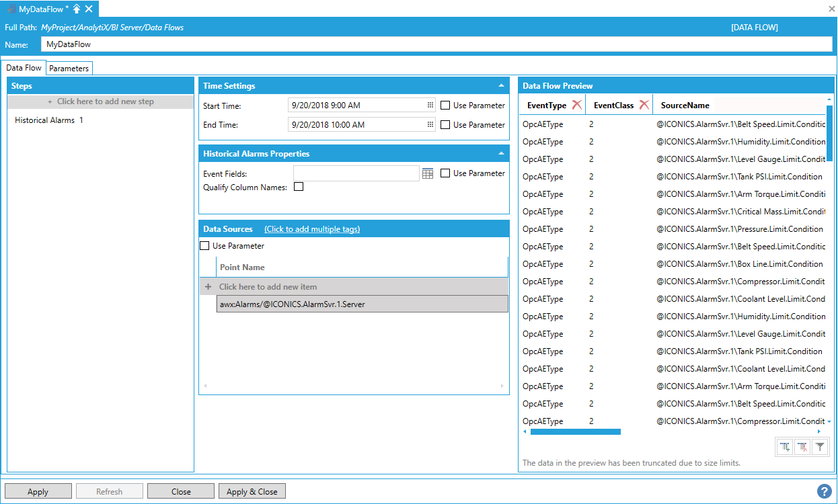Click the Pressure.Limit.Condition source cell
The image size is (838, 504).
(x=740, y=229)
